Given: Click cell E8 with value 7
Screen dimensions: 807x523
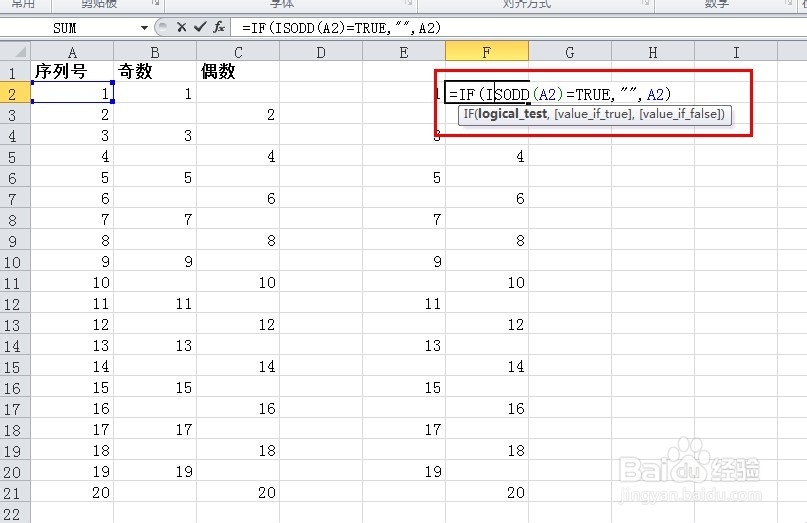Looking at the screenshot, I should pyautogui.click(x=404, y=219).
